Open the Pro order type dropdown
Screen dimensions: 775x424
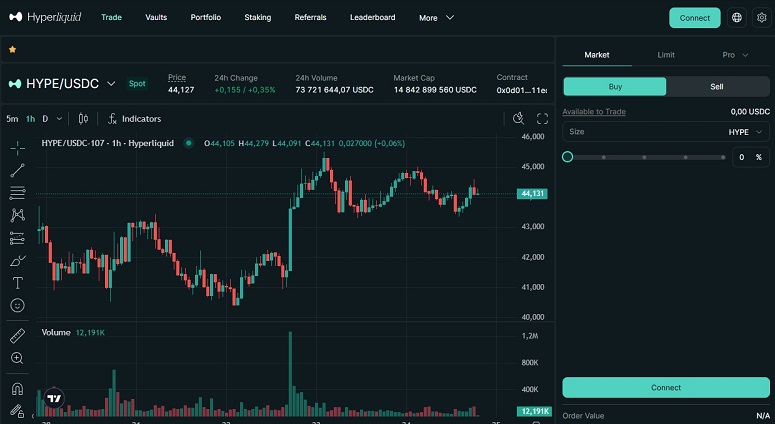point(735,55)
